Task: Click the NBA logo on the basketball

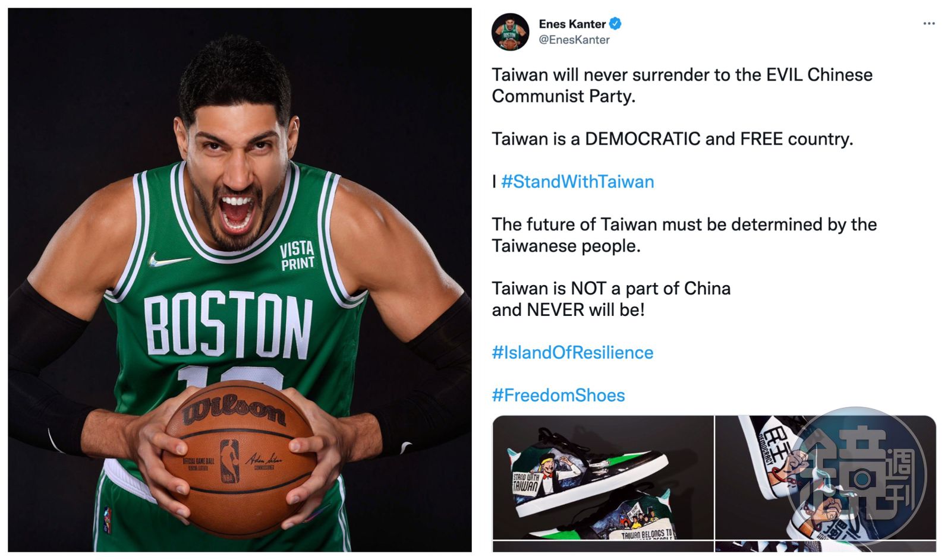Action: click(x=229, y=461)
